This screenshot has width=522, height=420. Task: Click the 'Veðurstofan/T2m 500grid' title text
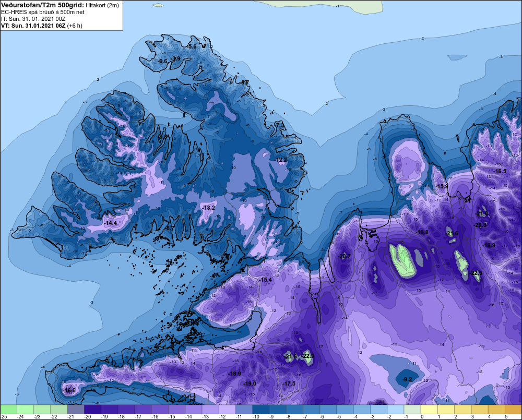pyautogui.click(x=43, y=5)
